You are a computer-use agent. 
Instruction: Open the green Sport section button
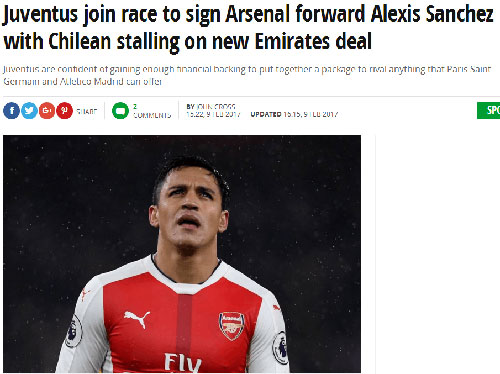pyautogui.click(x=488, y=110)
